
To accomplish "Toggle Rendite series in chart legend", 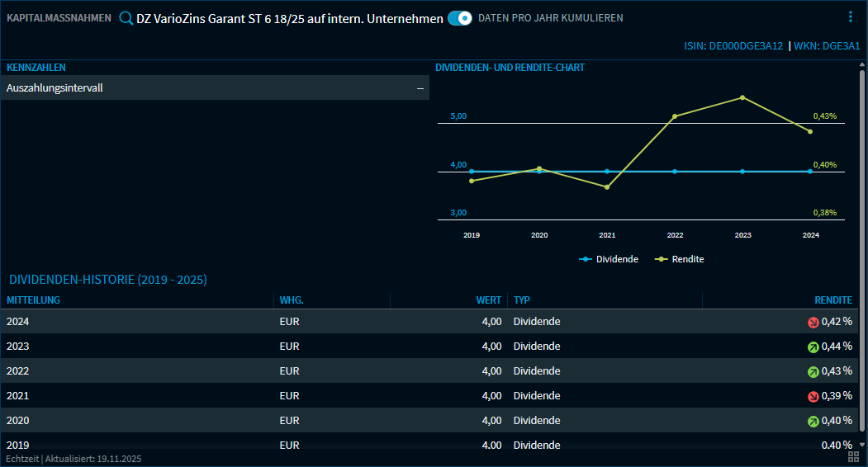I will (x=680, y=259).
